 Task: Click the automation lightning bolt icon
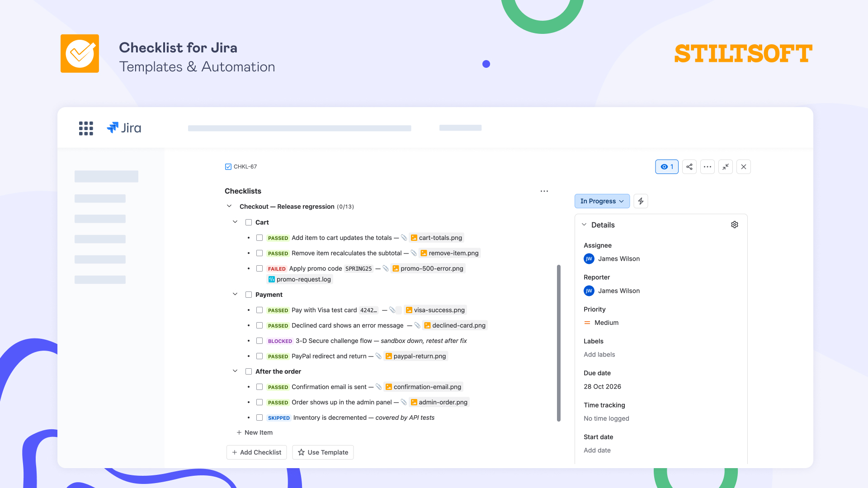pos(641,201)
